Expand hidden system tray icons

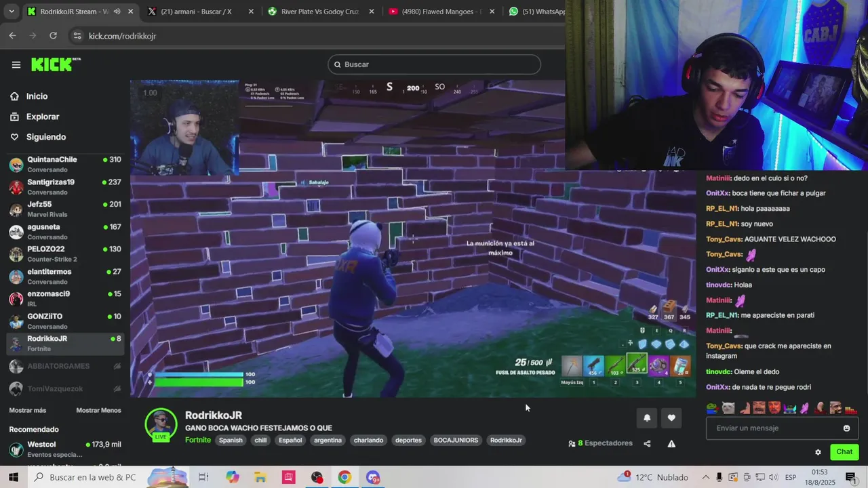[705, 477]
